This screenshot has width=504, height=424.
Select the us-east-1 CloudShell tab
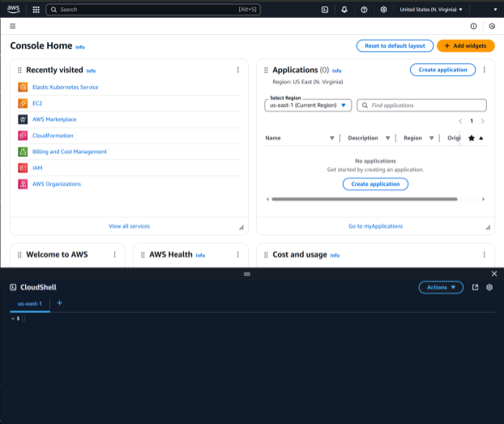tap(30, 304)
